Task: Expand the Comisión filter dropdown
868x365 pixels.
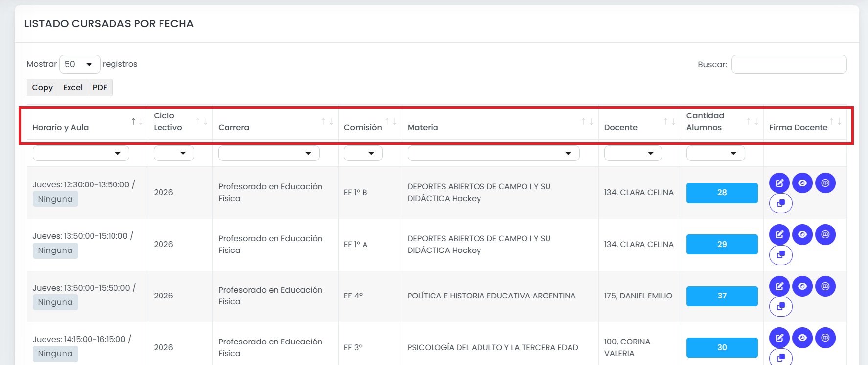Action: (363, 153)
